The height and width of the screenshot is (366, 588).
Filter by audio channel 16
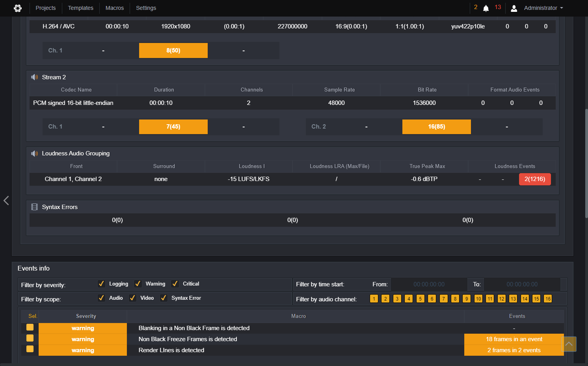(x=548, y=299)
